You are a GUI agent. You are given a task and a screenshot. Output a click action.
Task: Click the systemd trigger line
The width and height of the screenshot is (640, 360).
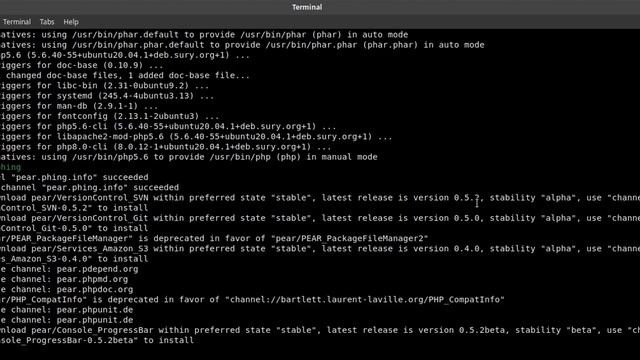click(x=107, y=96)
